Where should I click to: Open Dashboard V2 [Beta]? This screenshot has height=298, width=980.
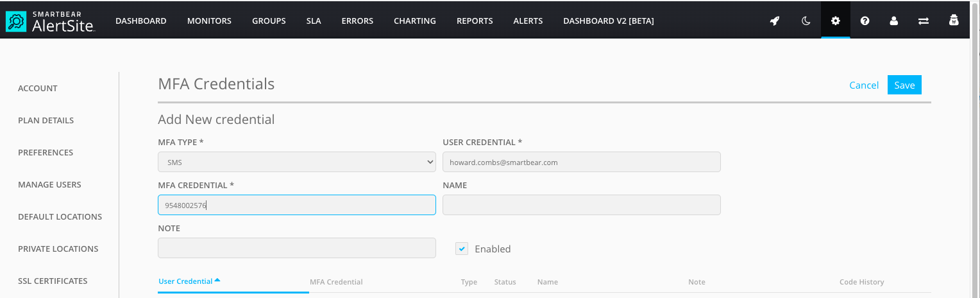pos(608,21)
